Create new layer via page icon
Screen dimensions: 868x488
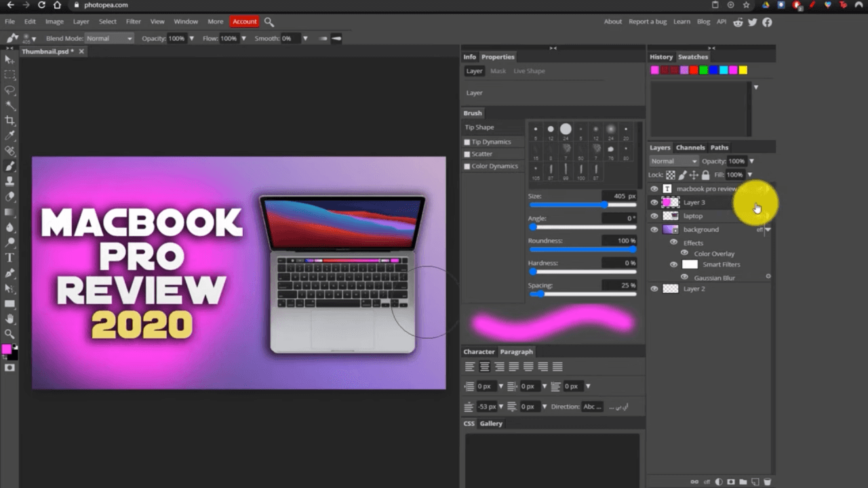pos(755,482)
